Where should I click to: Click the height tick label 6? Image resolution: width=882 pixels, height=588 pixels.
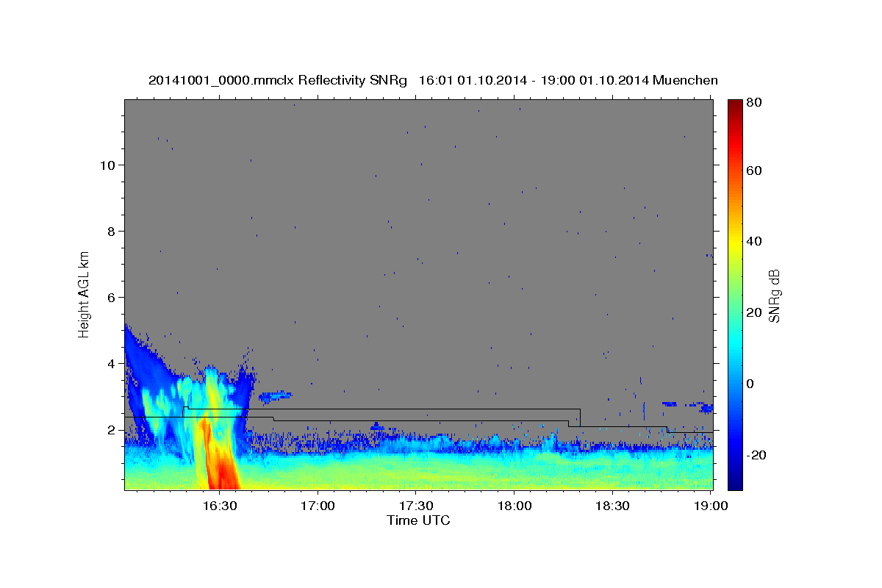point(110,298)
